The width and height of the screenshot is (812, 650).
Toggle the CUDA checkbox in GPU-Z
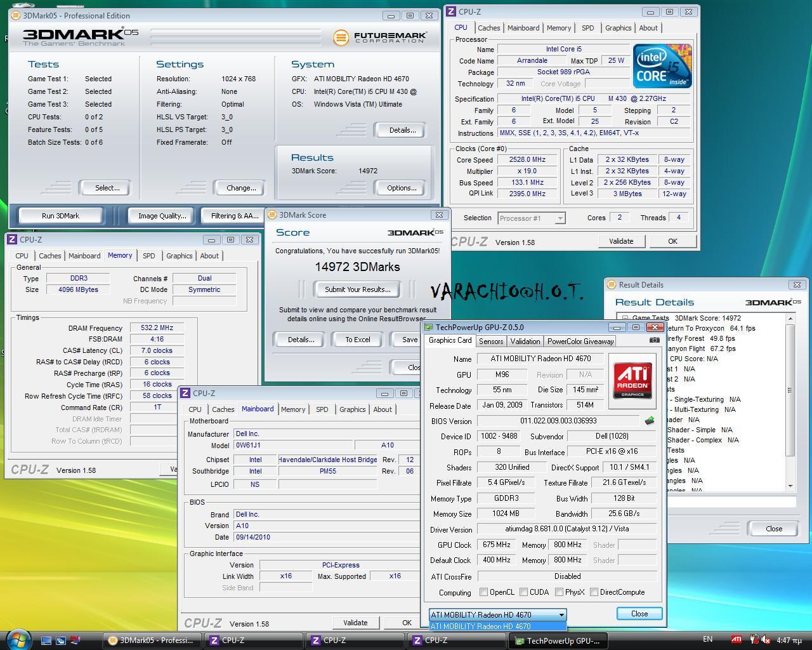pos(523,592)
